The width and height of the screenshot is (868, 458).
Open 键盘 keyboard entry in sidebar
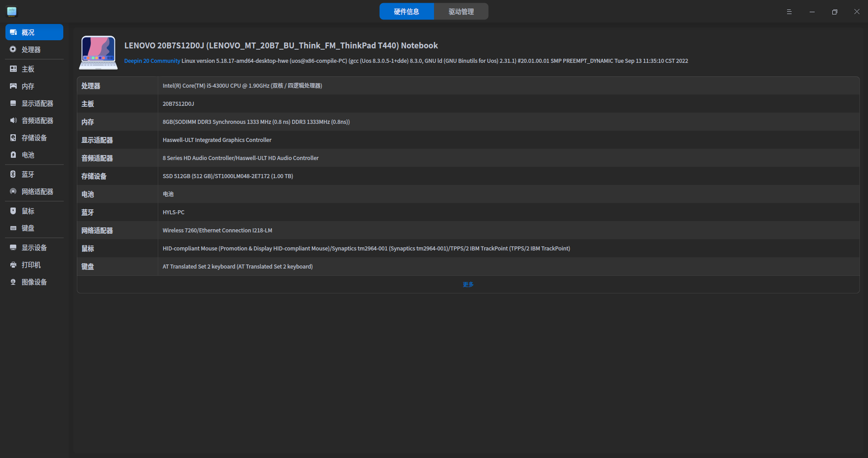pyautogui.click(x=28, y=228)
